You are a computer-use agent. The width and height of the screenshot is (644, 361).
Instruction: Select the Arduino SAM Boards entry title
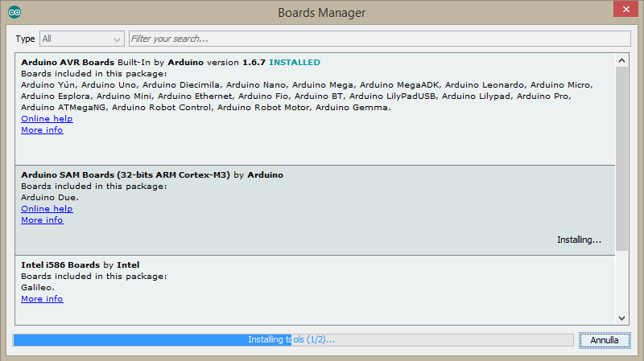(126, 174)
